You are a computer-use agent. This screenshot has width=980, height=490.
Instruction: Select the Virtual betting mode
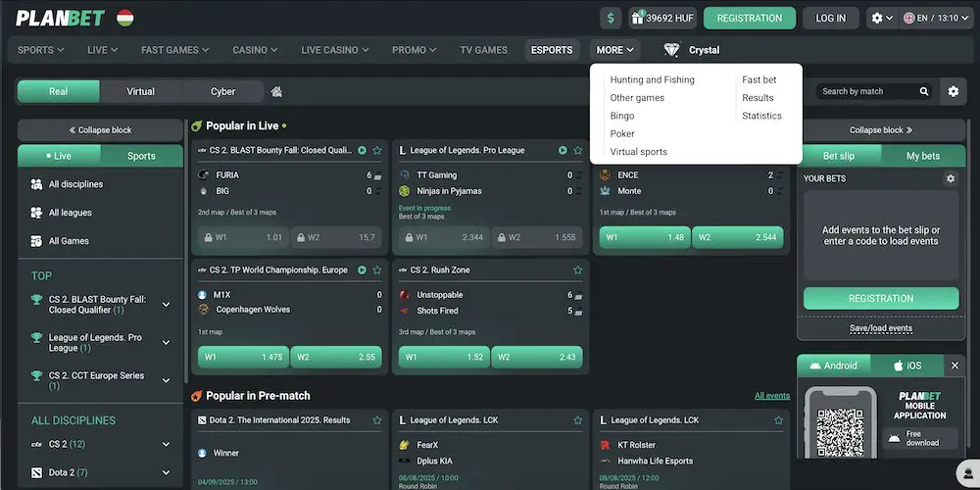[140, 91]
